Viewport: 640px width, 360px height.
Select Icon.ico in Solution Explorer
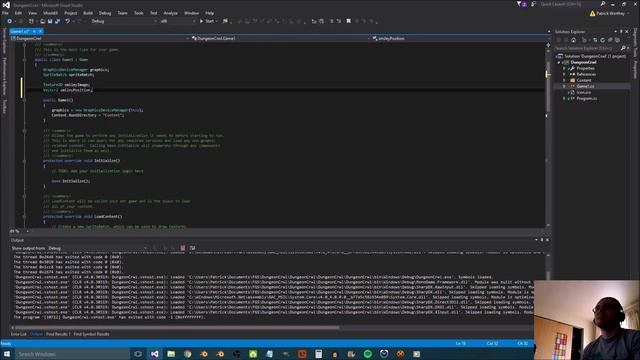click(584, 93)
